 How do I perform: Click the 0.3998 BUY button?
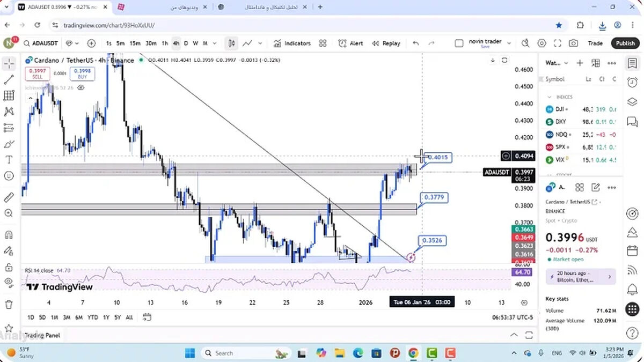tap(83, 74)
